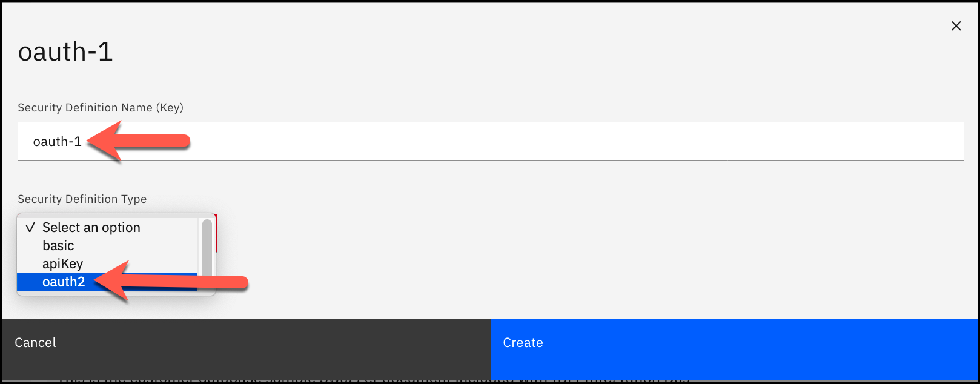Viewport: 980px width, 384px height.
Task: Select the placeholder option Select an option
Action: pyautogui.click(x=91, y=227)
